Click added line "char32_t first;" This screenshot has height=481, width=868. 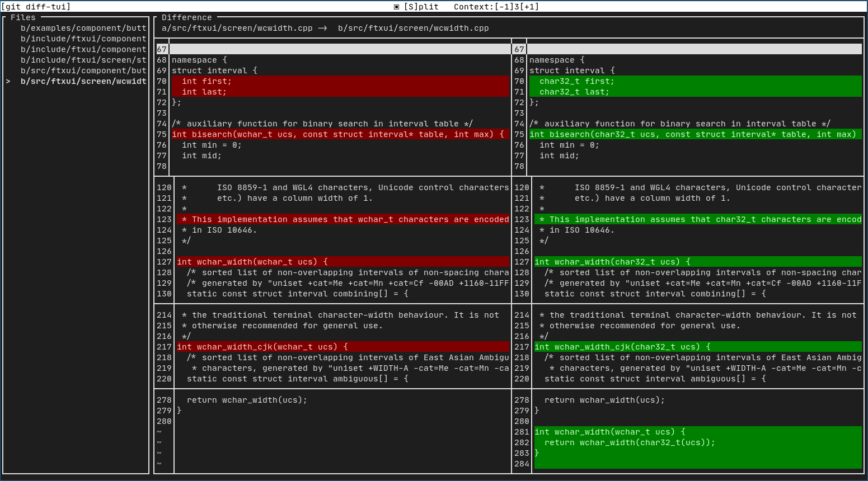(x=696, y=81)
